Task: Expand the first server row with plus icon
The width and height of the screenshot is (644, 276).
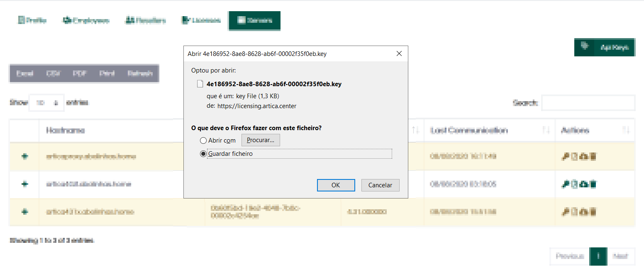Action: pos(24,157)
